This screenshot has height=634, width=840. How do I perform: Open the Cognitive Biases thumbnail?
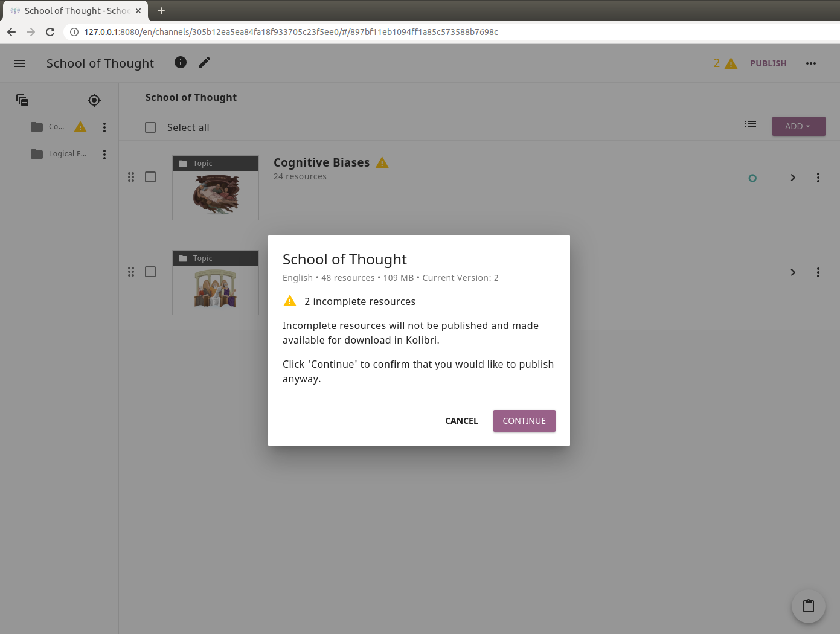click(216, 188)
